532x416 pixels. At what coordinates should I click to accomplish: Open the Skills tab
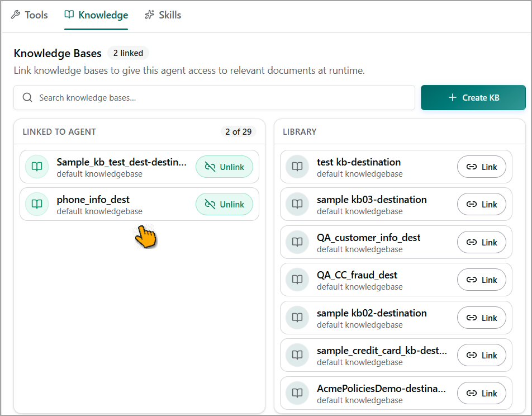[x=163, y=15]
